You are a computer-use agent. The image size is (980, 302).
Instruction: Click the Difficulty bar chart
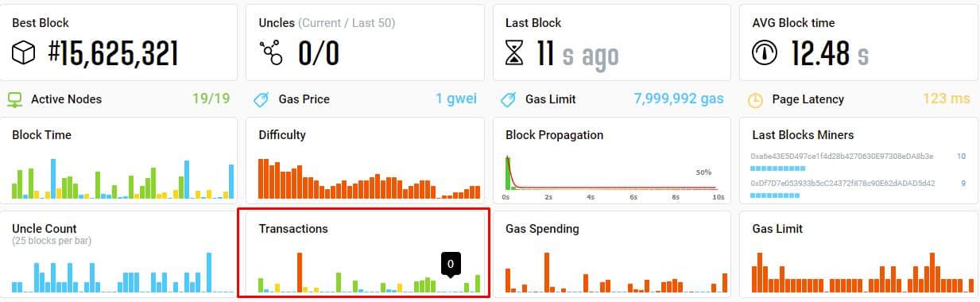click(369, 178)
